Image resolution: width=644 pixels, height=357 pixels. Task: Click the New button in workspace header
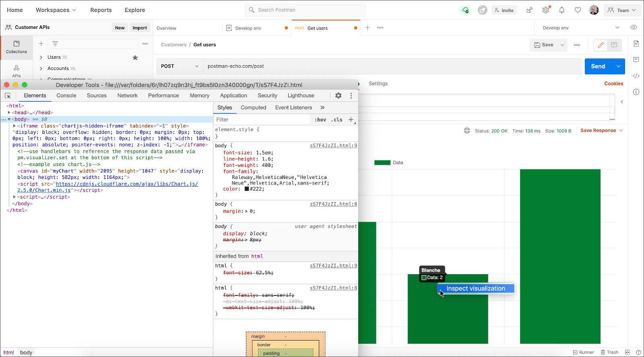click(120, 28)
